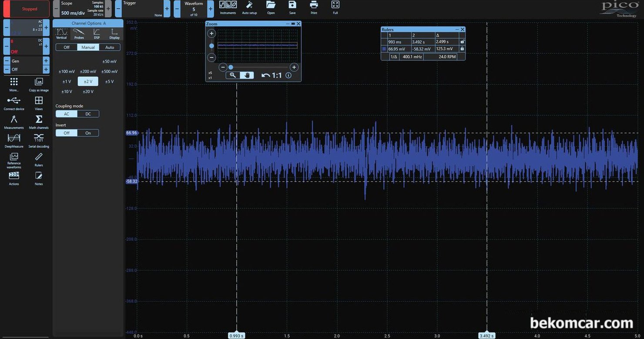This screenshot has height=339, width=644.
Task: Open Math channels
Action: [39, 122]
